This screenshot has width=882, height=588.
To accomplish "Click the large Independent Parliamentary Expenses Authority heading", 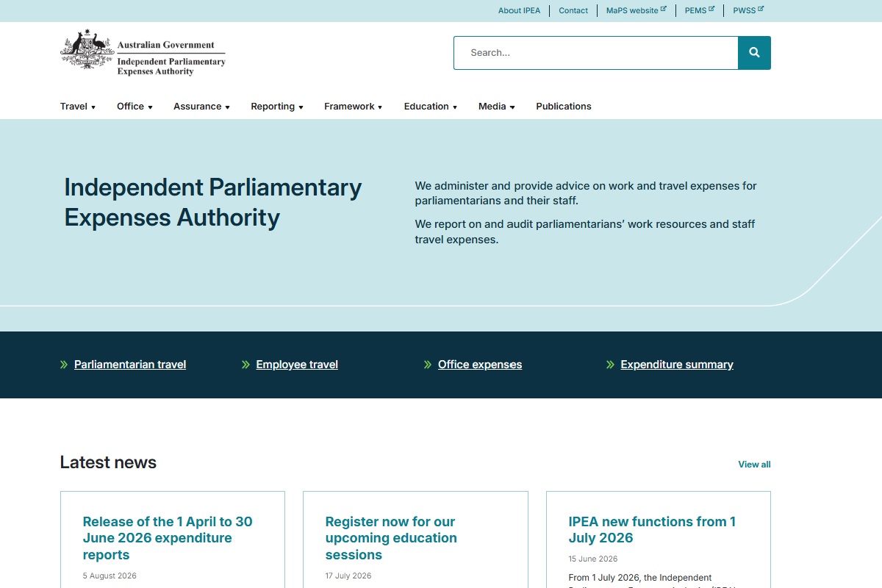I will 213,203.
